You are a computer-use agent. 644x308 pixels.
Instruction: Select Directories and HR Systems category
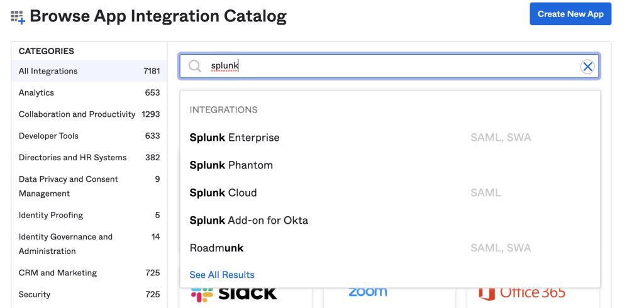[89, 158]
